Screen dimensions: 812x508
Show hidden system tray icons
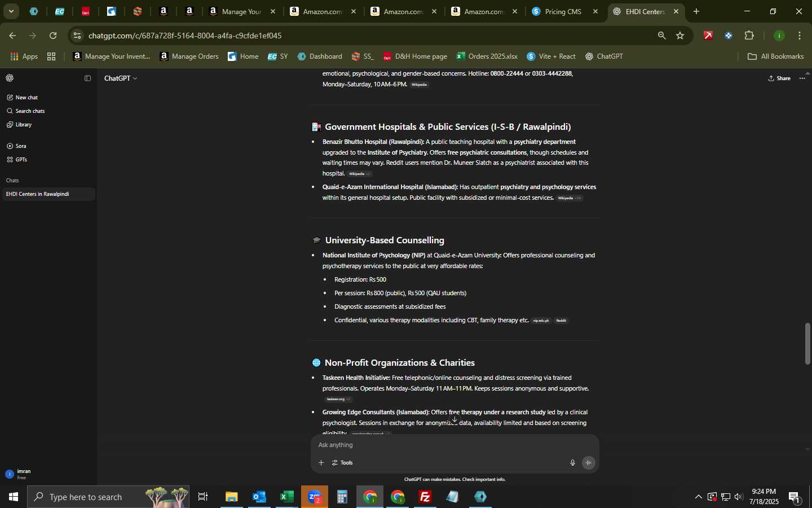(698, 497)
